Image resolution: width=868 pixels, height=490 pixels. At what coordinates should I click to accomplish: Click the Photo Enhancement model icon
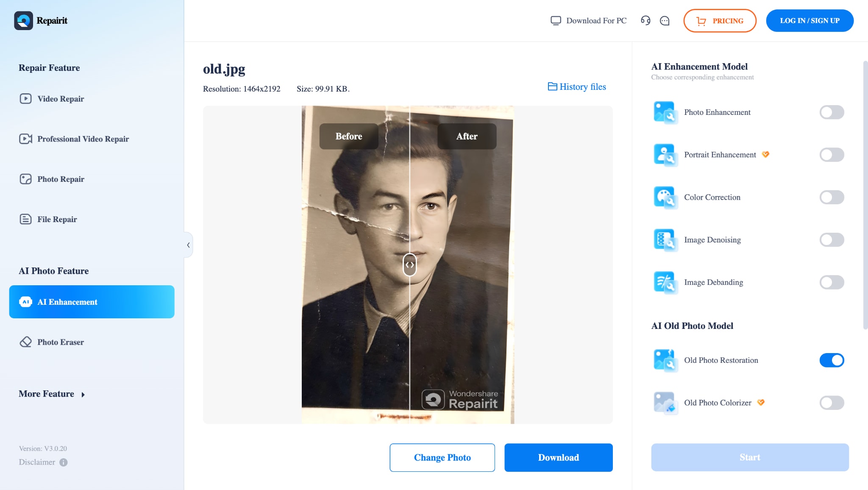[x=665, y=112]
